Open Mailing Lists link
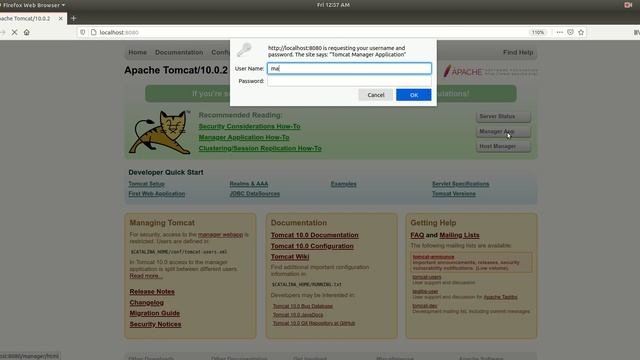Viewport: 640px width, 360px height. pos(459,236)
